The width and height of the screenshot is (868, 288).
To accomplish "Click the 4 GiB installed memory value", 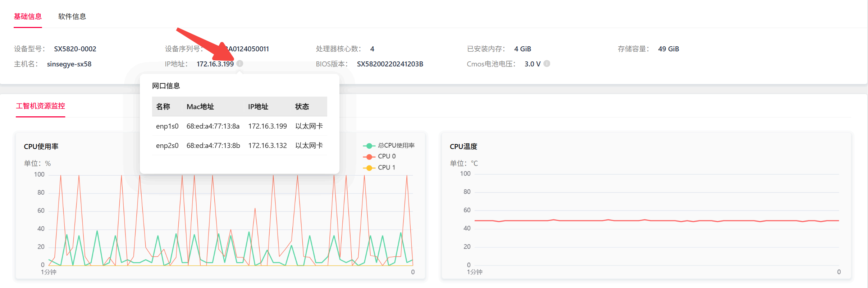I will [x=522, y=49].
